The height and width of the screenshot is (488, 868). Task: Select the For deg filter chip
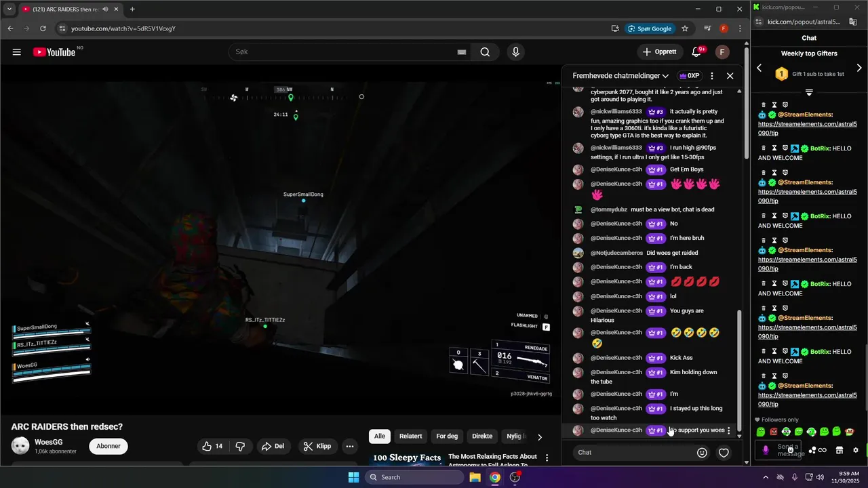pyautogui.click(x=447, y=436)
